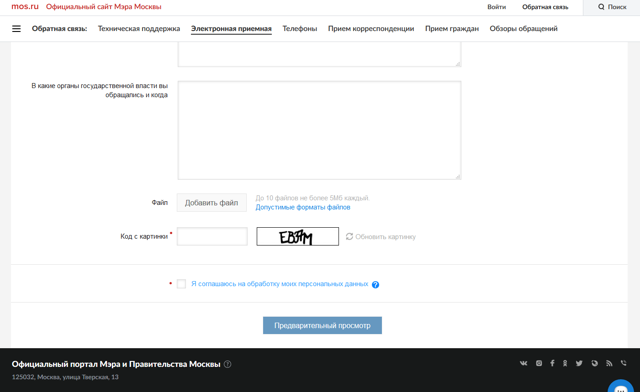Image resolution: width=640 pixels, height=392 pixels.
Task: Click the Twitter bird icon
Action: tap(579, 363)
